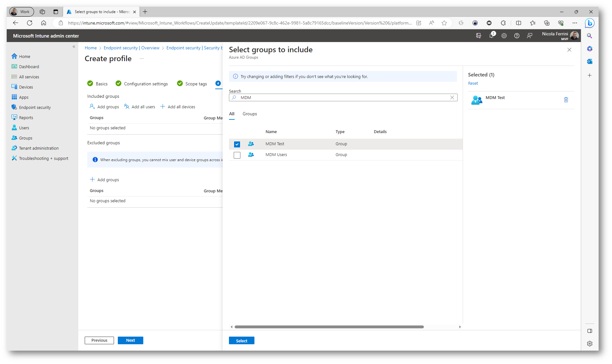Open Devices in the sidebar

[26, 87]
